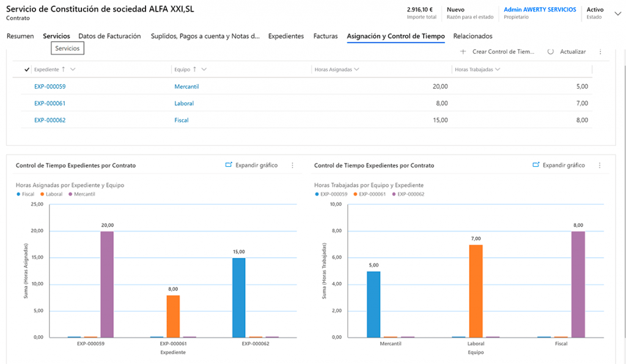
Task: Open more options for the right chart
Action: click(600, 166)
